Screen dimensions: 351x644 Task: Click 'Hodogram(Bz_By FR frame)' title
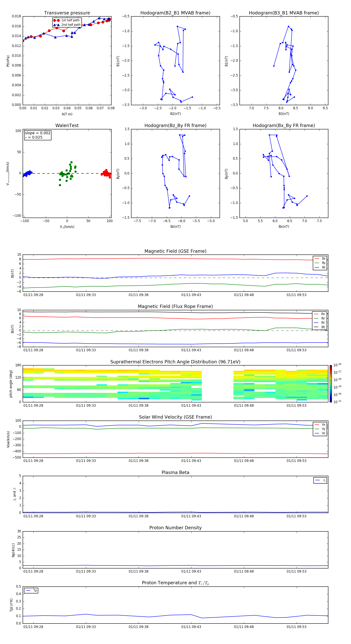tap(175, 125)
